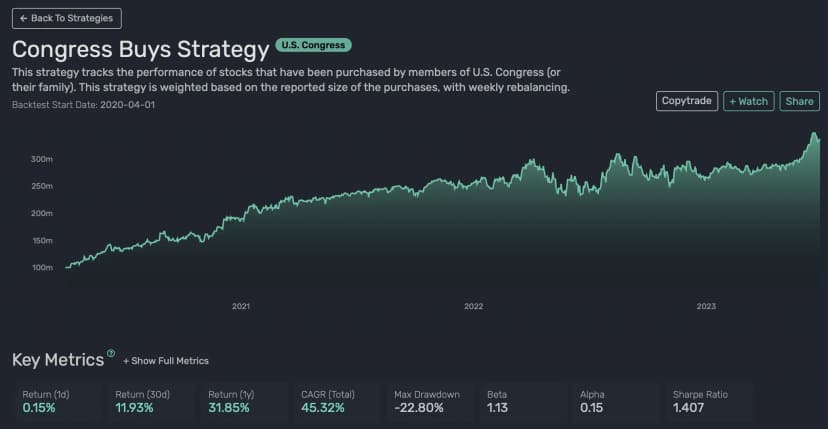Image resolution: width=828 pixels, height=429 pixels.
Task: Click the Congress Buys Strategy title
Action: pos(140,48)
